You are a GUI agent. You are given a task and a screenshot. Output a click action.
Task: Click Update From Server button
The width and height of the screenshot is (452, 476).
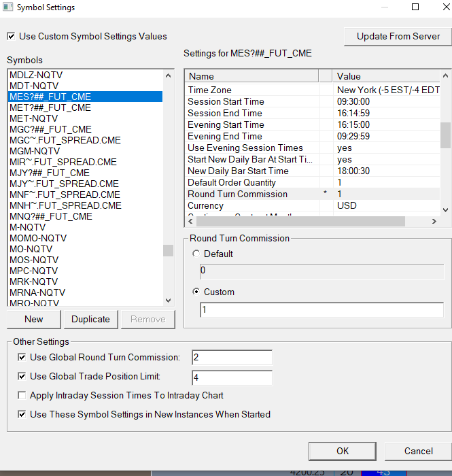pyautogui.click(x=398, y=37)
